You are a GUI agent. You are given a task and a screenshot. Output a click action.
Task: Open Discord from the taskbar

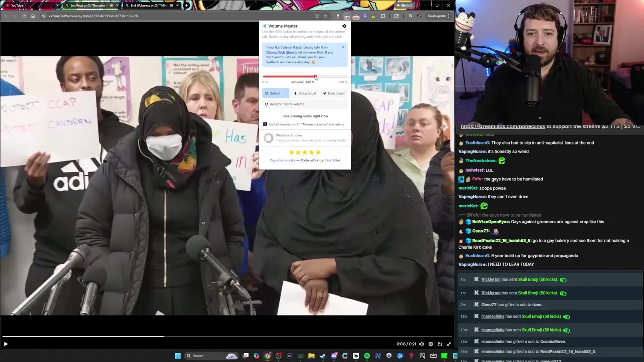(x=334, y=356)
